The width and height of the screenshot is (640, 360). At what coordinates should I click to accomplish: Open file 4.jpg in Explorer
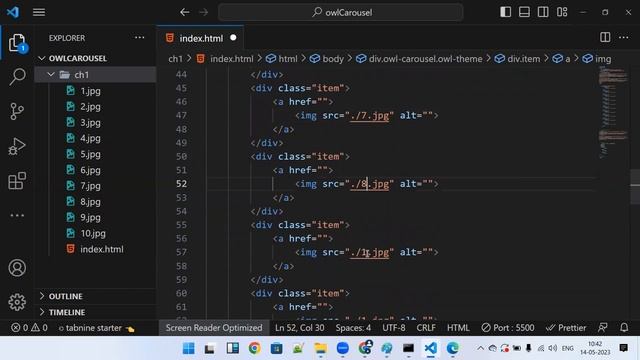coord(90,138)
